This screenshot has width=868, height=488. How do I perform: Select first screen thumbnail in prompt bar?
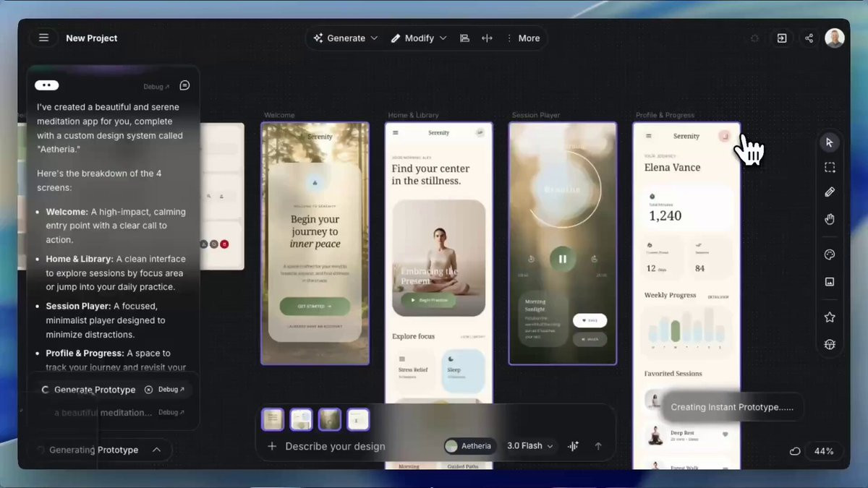pos(273,419)
